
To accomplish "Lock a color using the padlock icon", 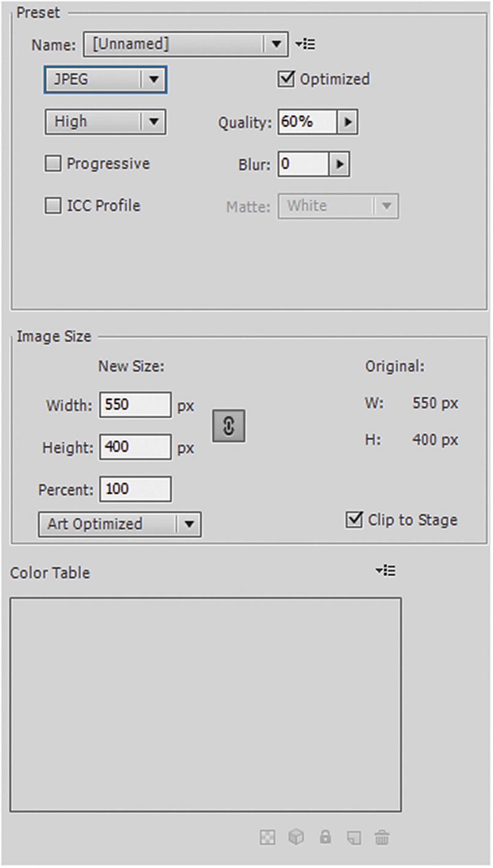I will [x=325, y=837].
